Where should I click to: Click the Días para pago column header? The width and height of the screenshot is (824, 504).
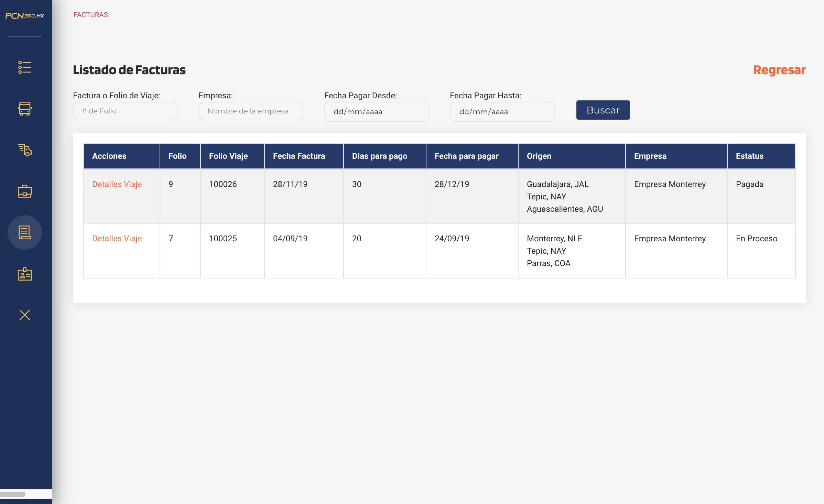coord(385,156)
